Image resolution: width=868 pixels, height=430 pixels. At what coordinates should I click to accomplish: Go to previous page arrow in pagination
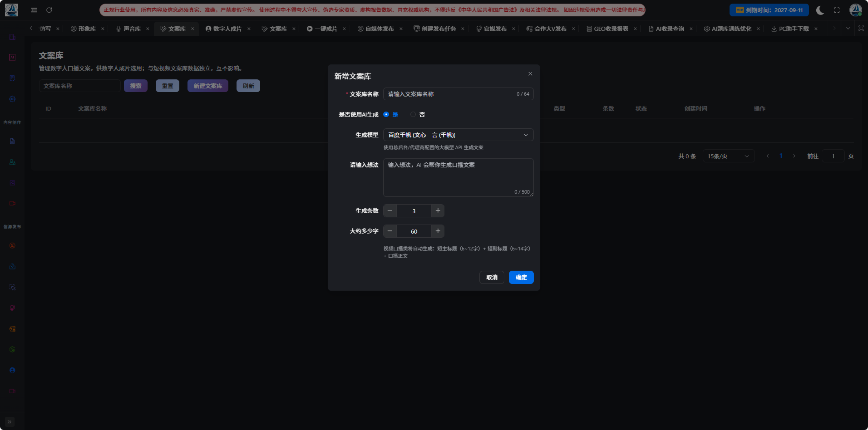point(768,156)
